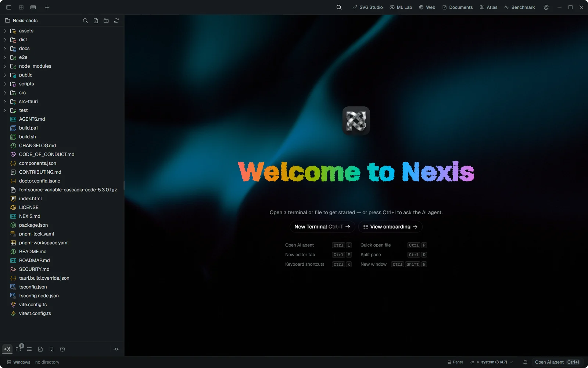
Task: Select CODE_OF_CONDUCT.md file
Action: [62, 155]
